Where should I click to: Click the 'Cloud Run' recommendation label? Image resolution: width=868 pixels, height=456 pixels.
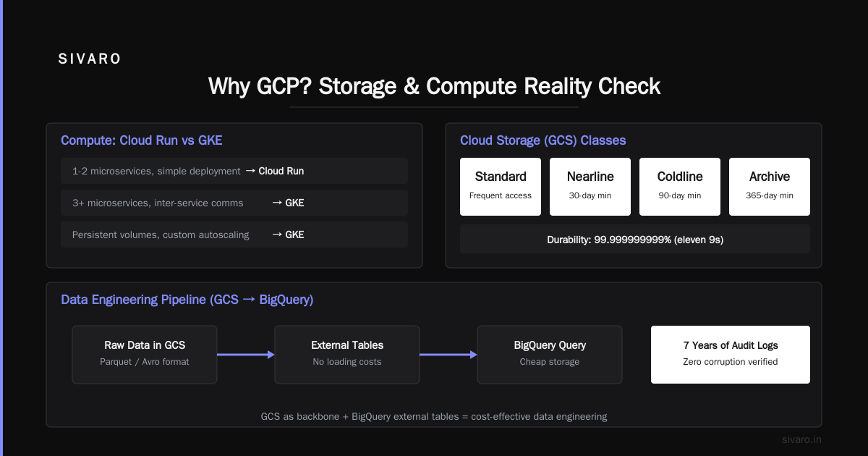pos(281,172)
